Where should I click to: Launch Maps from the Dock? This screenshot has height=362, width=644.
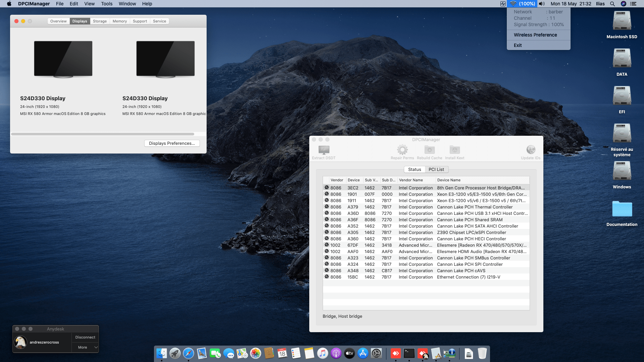[x=242, y=353]
